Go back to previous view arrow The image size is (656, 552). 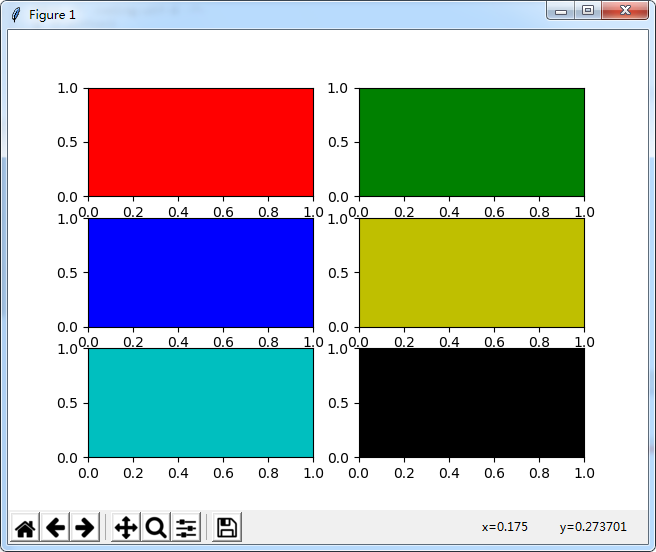click(x=55, y=528)
